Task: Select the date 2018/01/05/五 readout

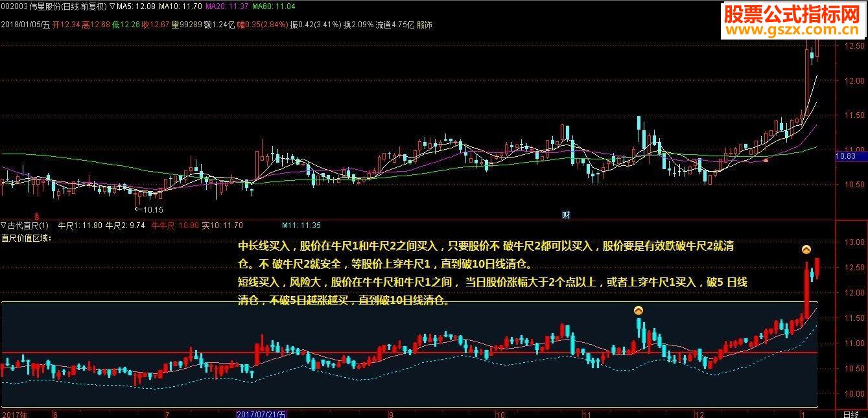Action: tap(25, 25)
